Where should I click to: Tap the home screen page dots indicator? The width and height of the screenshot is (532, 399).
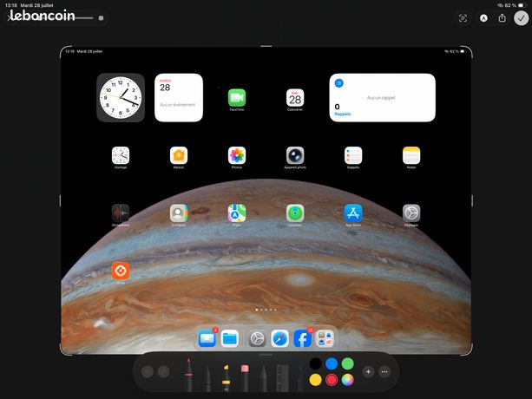click(266, 310)
